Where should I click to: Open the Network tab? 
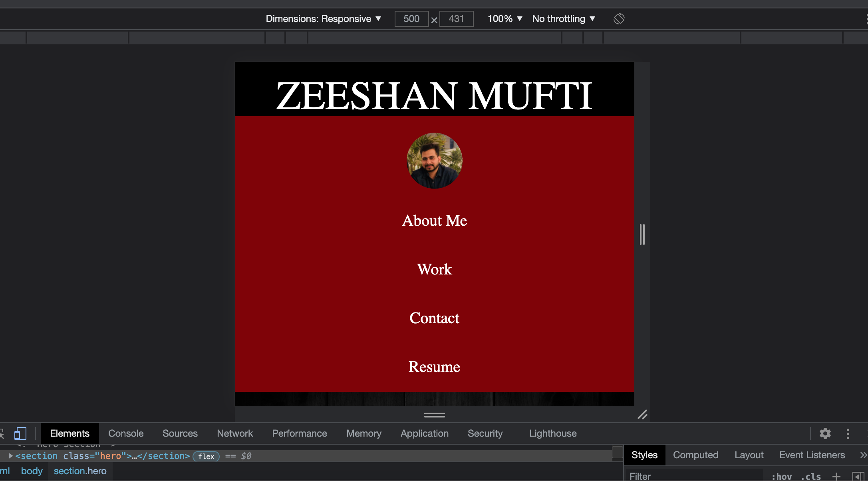pos(235,433)
